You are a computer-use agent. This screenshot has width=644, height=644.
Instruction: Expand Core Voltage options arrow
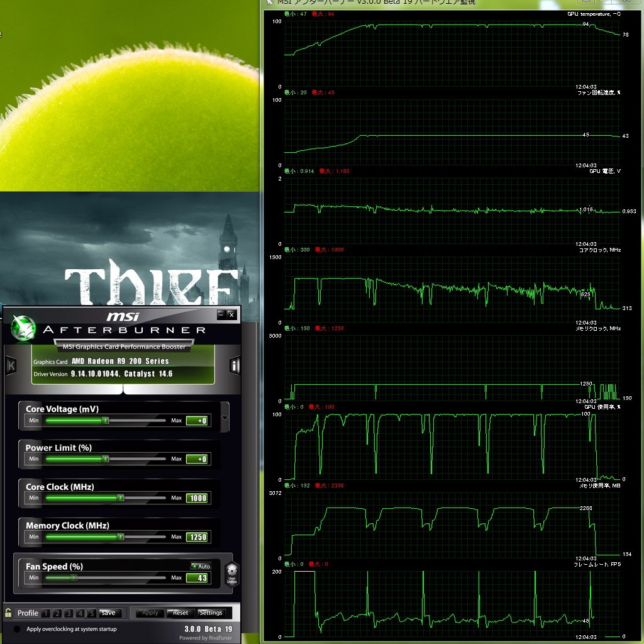click(225, 418)
